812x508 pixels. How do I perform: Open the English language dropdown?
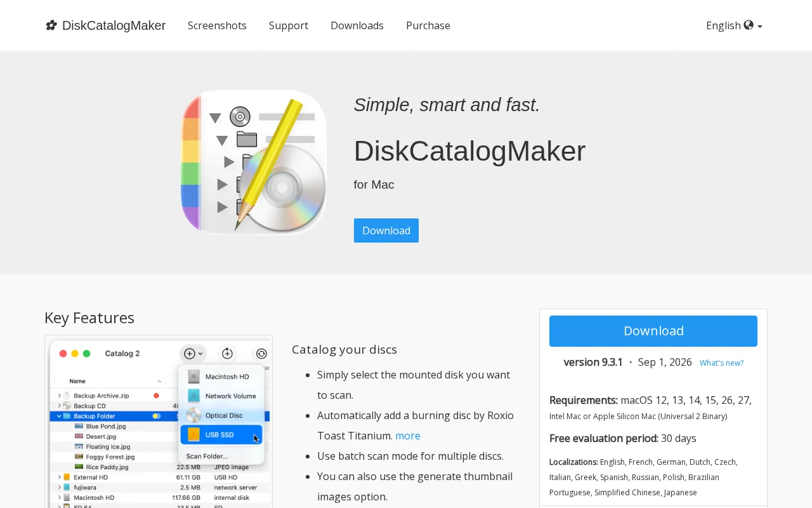click(734, 25)
